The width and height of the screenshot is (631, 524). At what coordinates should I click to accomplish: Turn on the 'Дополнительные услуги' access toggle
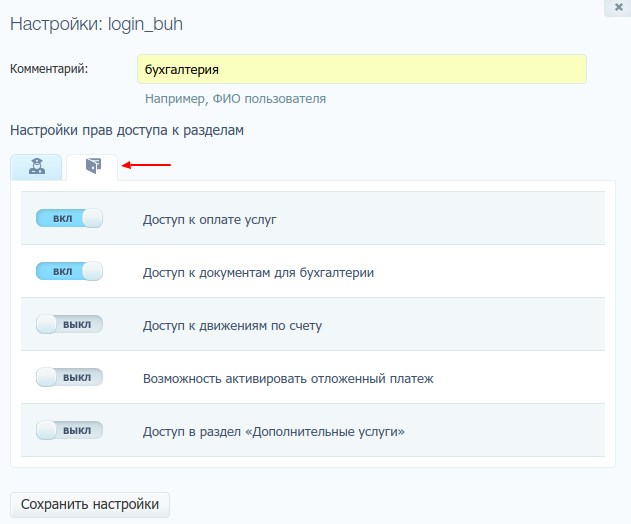point(69,431)
